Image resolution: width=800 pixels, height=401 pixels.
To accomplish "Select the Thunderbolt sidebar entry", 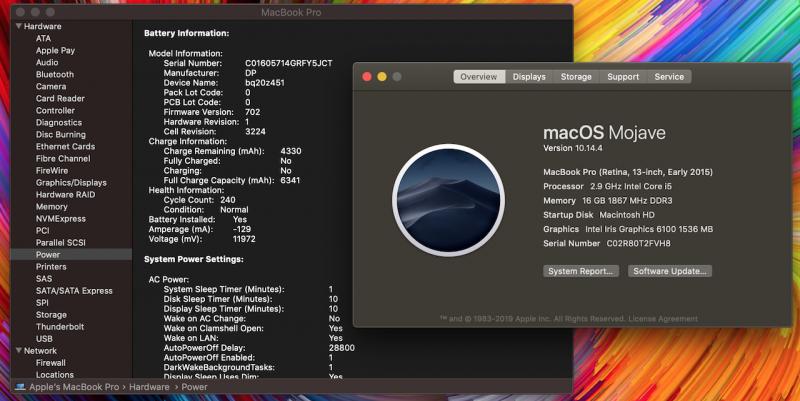I will tap(60, 327).
